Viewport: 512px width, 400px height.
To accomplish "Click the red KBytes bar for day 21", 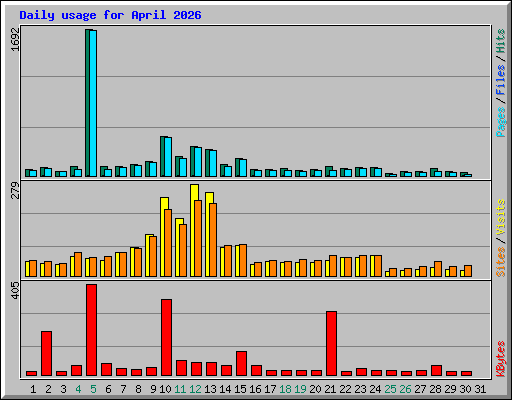I will pyautogui.click(x=332, y=344).
